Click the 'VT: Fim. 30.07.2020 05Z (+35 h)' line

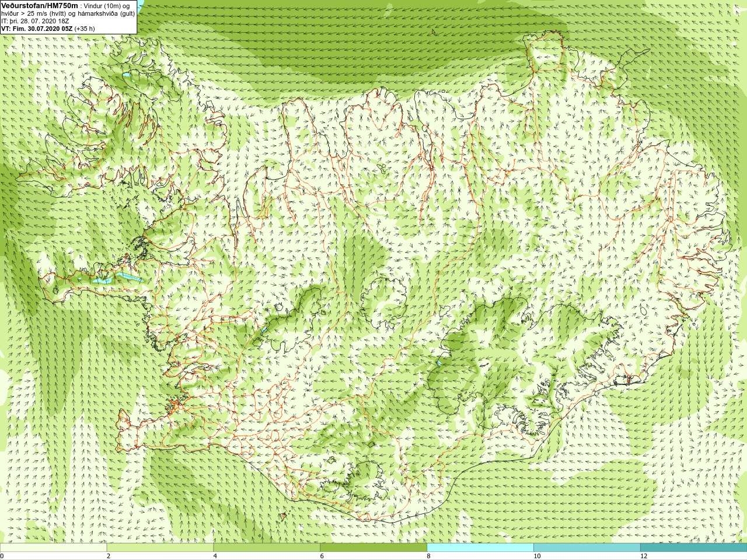tap(48, 29)
